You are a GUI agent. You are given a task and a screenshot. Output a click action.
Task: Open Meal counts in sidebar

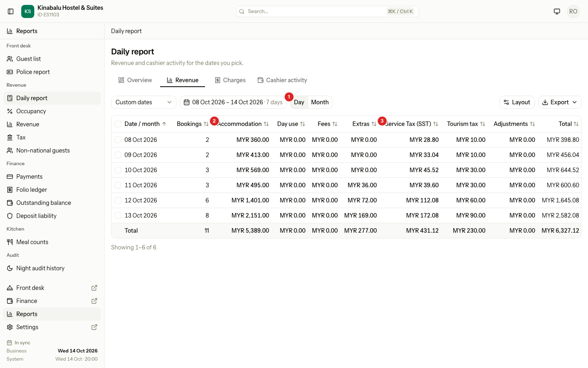click(52, 242)
